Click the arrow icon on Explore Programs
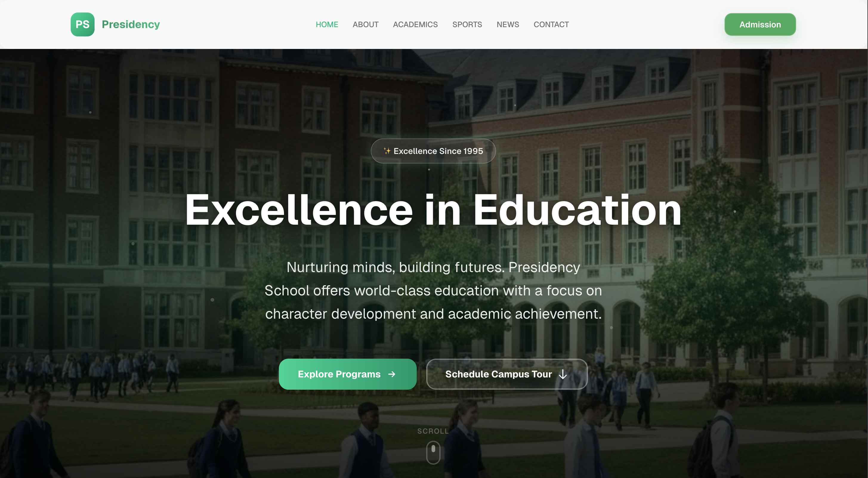 tap(392, 374)
